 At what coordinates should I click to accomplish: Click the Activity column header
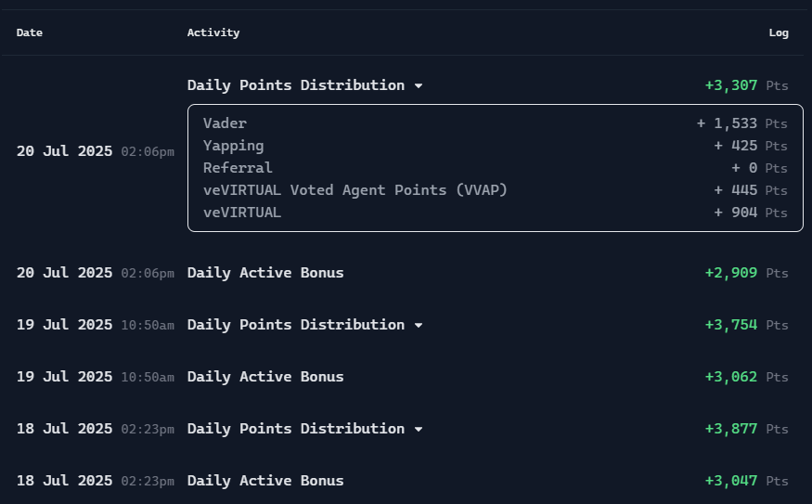213,32
